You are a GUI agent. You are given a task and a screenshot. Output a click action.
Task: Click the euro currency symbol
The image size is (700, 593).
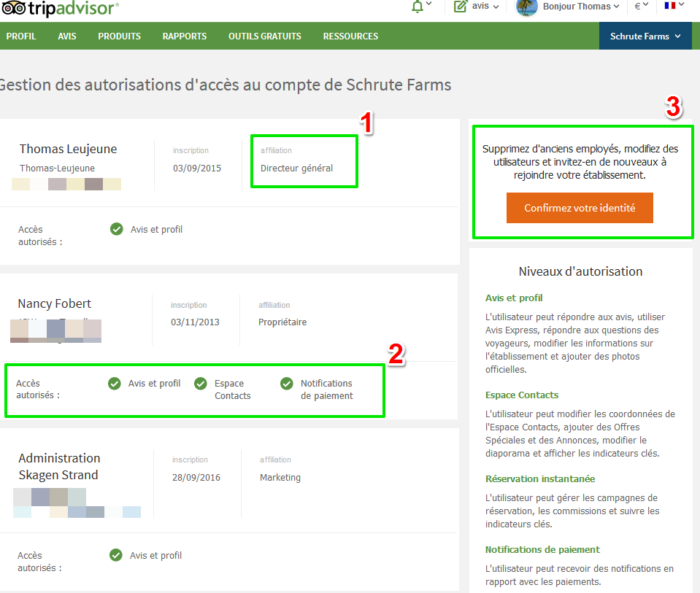(637, 7)
